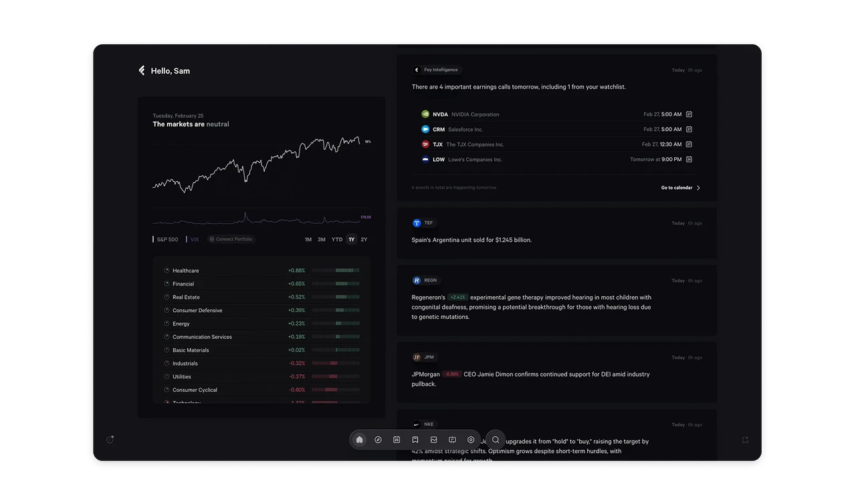Viewport: 856px width, 504px height.
Task: Open the Consumer Cyclical sector row
Action: (261, 390)
